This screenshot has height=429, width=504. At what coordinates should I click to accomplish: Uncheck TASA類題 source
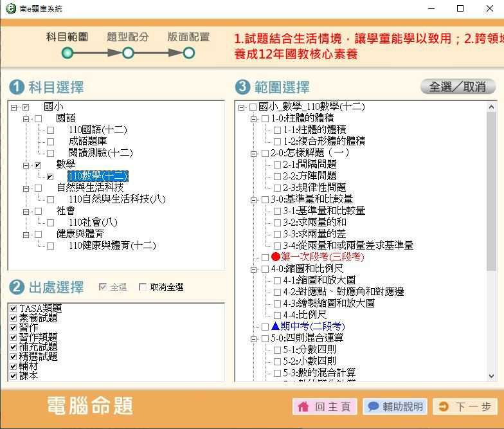pos(13,308)
